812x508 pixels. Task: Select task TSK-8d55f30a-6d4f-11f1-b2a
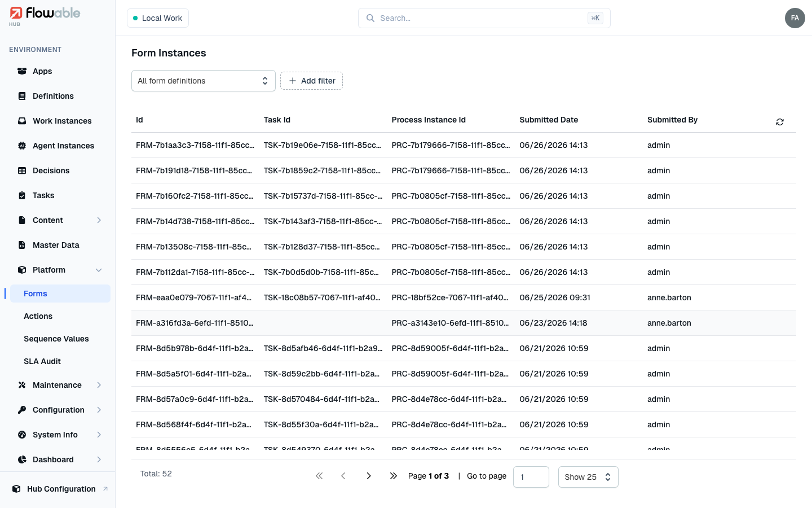coord(321,424)
